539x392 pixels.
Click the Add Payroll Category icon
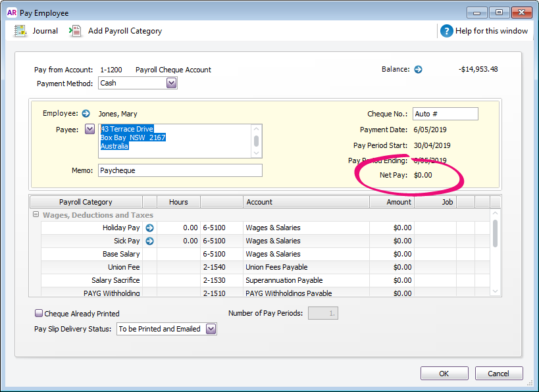[76, 31]
